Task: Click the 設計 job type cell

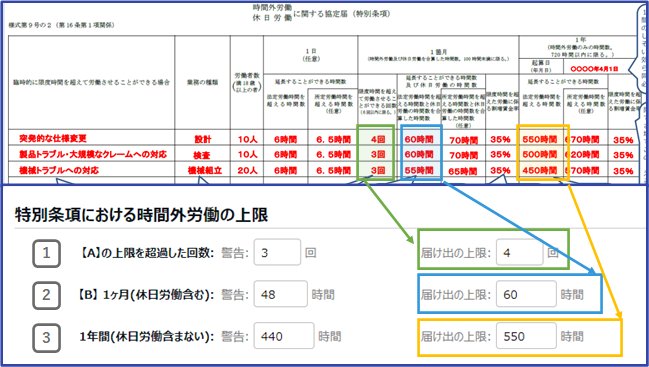Action: [203, 139]
